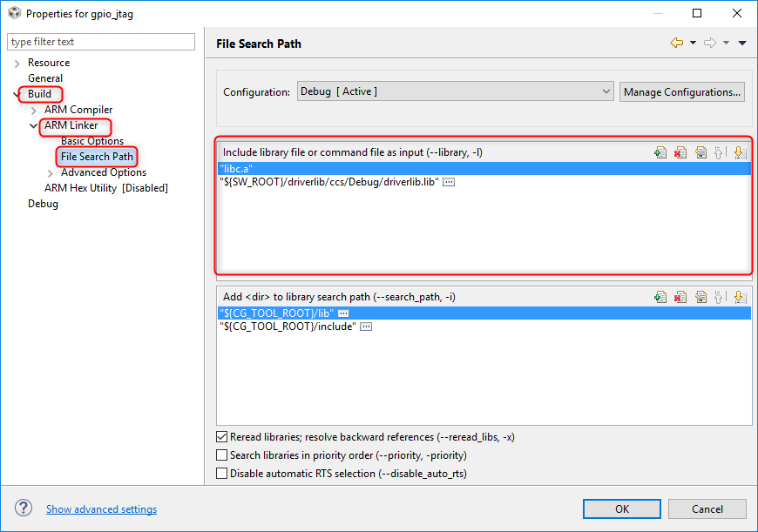Select ARM Hex Utility [Disabled] in tree
The width and height of the screenshot is (758, 532).
[105, 188]
